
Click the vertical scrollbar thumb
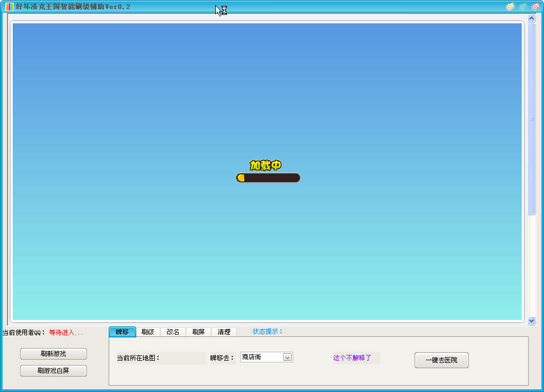pos(531,119)
